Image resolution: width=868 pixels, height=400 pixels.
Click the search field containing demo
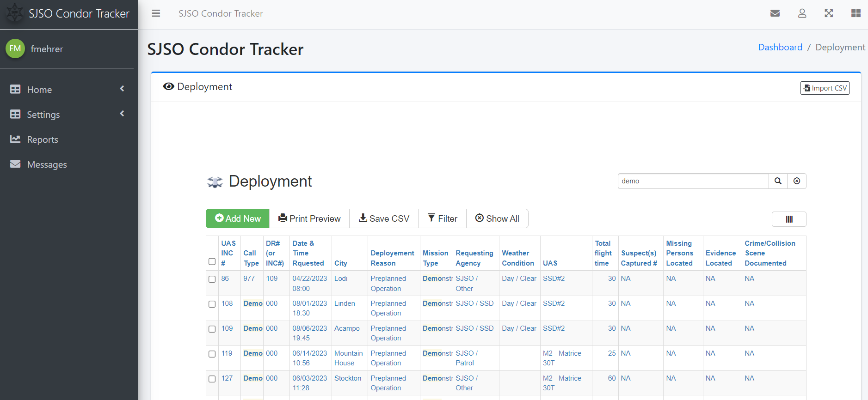pos(693,181)
